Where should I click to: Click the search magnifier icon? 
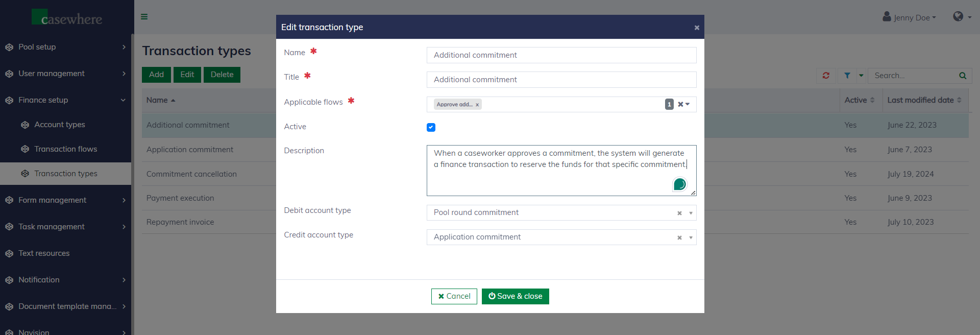click(x=963, y=76)
